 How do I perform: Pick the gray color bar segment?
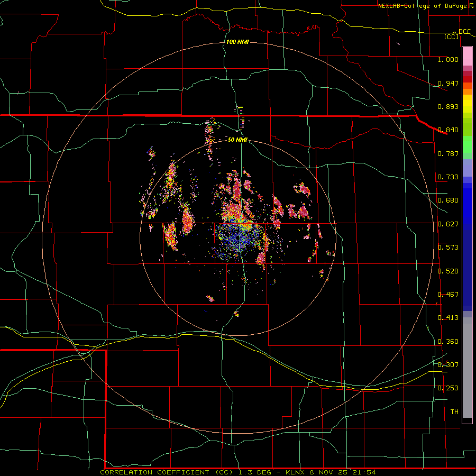point(467,368)
